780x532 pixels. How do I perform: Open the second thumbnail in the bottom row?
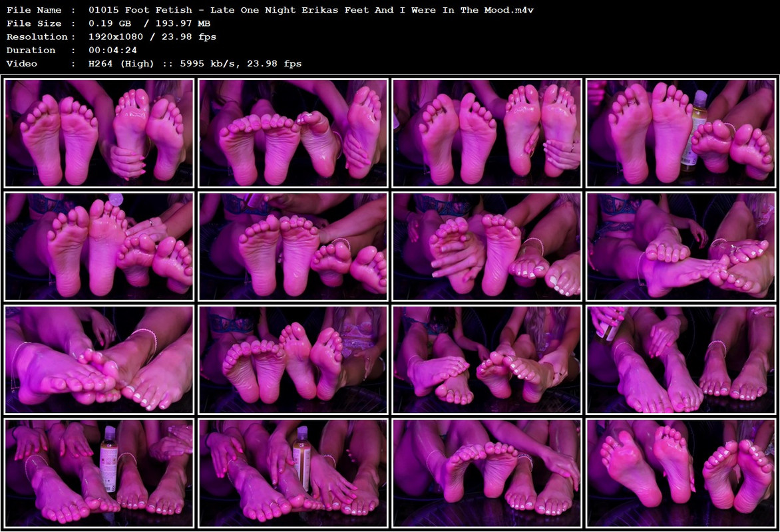[293, 473]
